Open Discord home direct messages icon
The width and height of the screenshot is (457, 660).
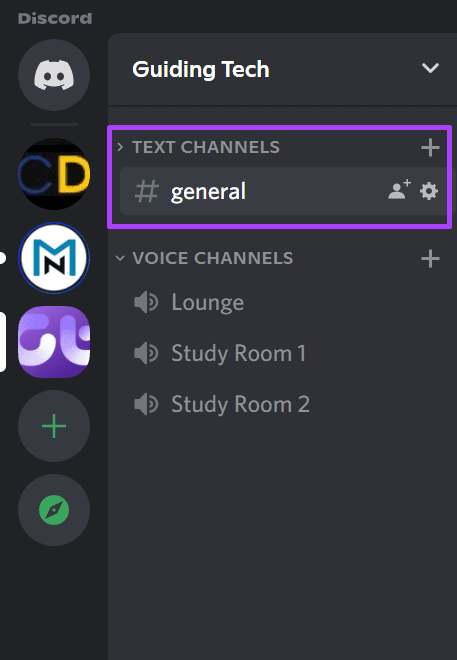[54, 75]
